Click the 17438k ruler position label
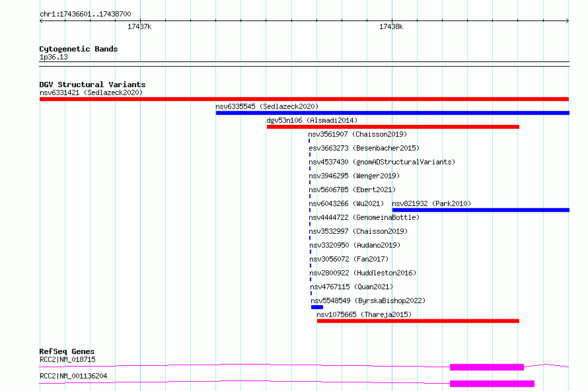Image resolution: width=588 pixels, height=391 pixels. [391, 26]
